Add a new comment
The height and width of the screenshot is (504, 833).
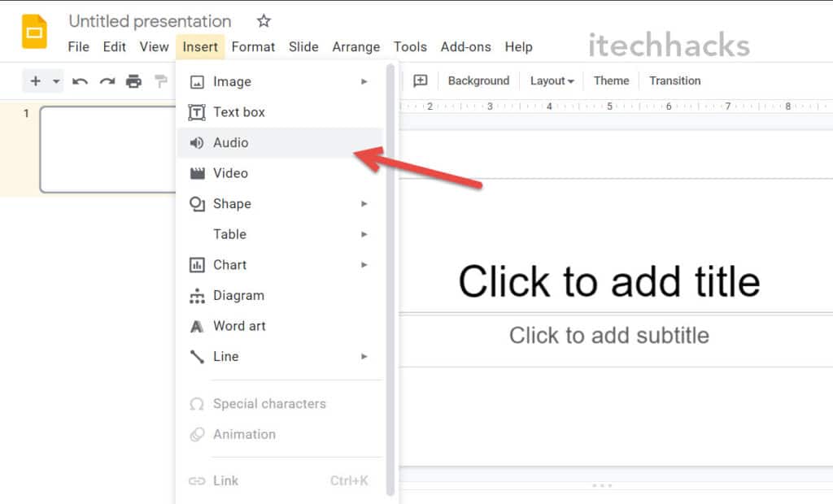(x=421, y=80)
